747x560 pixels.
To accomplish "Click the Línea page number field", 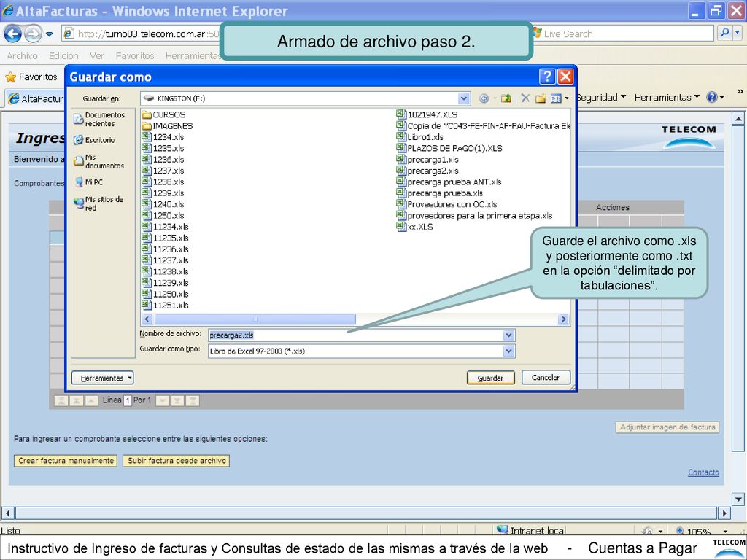I will click(x=127, y=400).
